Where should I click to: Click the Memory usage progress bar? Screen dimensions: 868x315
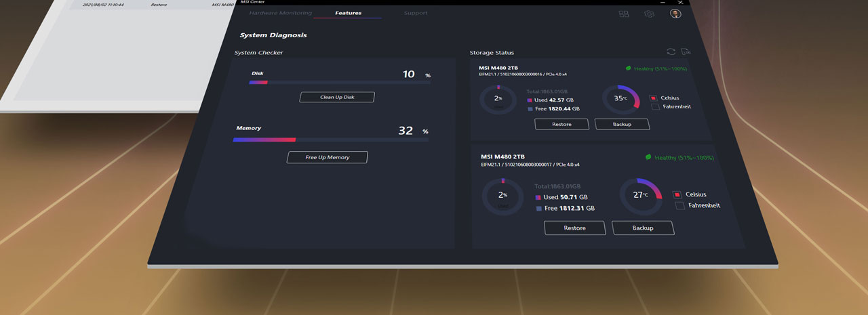tap(330, 140)
